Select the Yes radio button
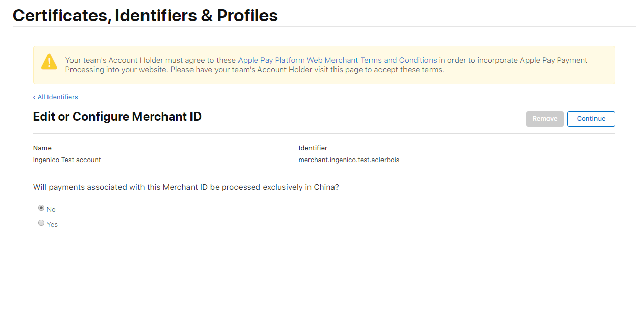 coord(41,223)
